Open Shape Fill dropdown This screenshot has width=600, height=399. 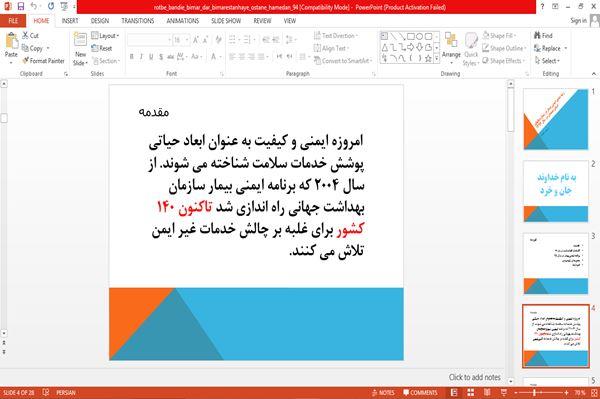499,36
